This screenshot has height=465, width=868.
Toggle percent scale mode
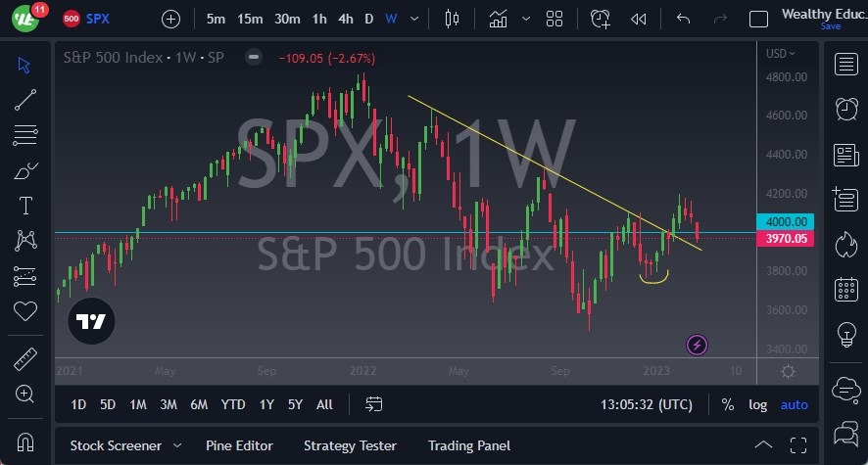(x=727, y=404)
